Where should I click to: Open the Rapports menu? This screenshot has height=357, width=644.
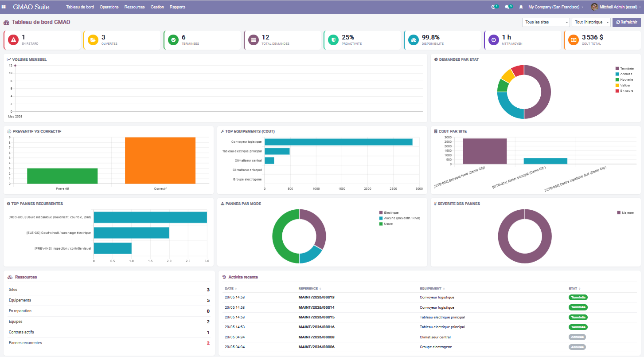178,7
